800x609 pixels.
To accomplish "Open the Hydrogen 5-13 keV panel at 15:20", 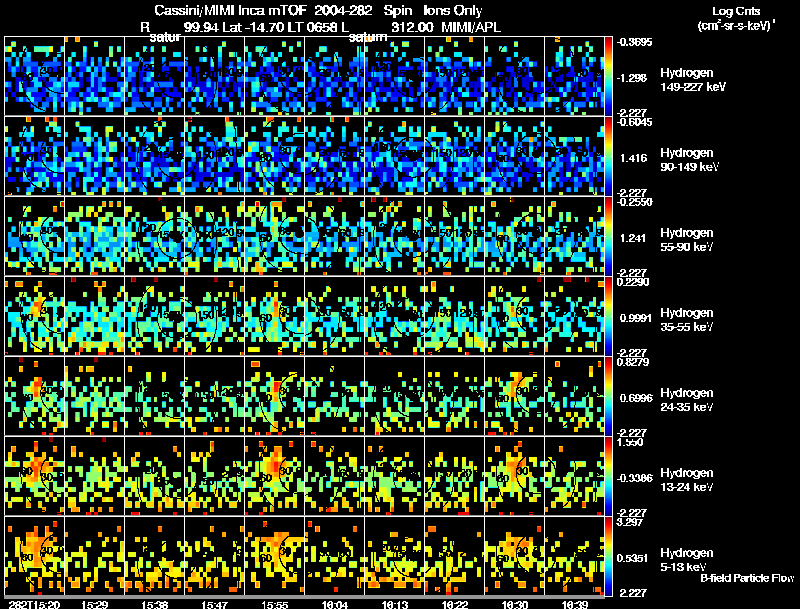I will coord(35,556).
